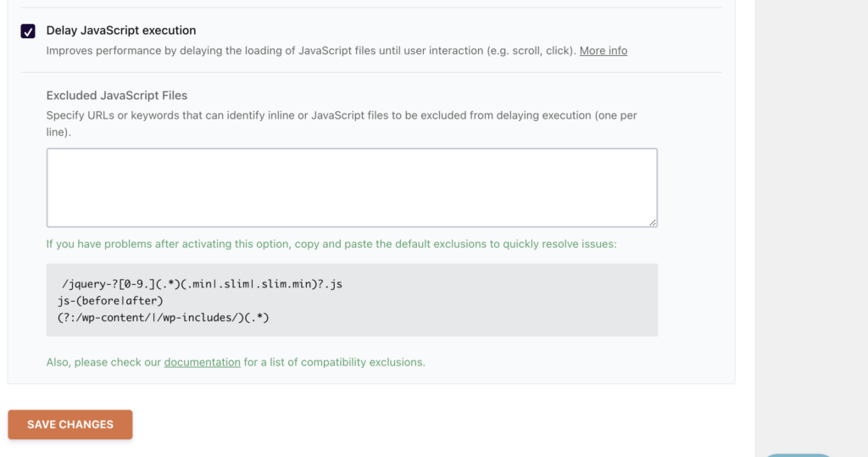The image size is (868, 457).
Task: Click the green default exclusions hint text
Action: (331, 243)
